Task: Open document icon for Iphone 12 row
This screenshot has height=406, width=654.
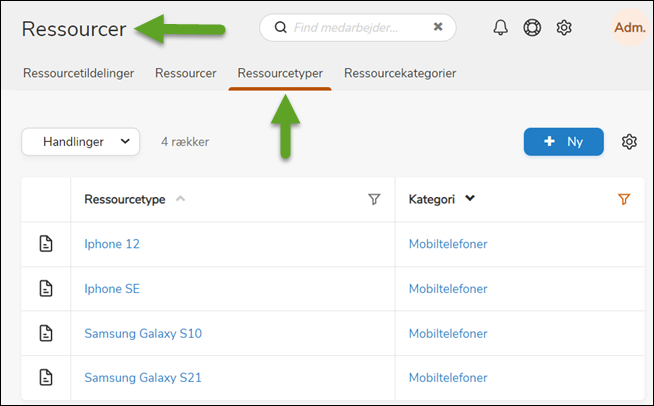Action: 46,244
